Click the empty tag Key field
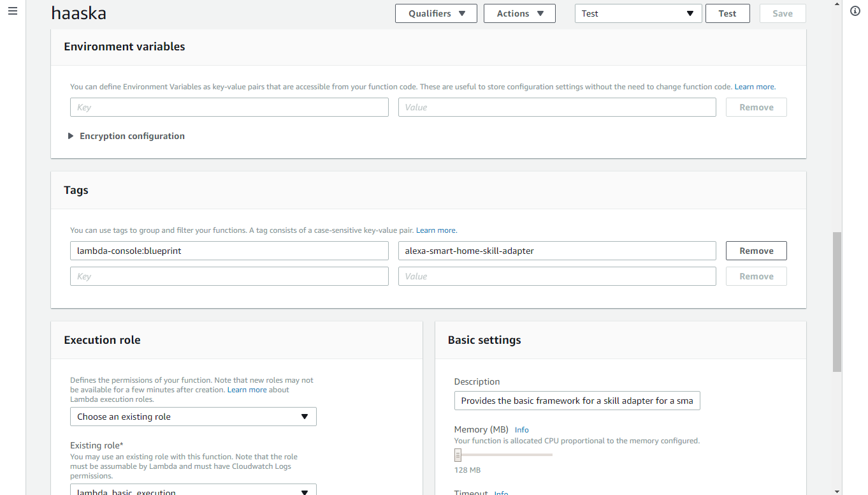 coord(229,276)
